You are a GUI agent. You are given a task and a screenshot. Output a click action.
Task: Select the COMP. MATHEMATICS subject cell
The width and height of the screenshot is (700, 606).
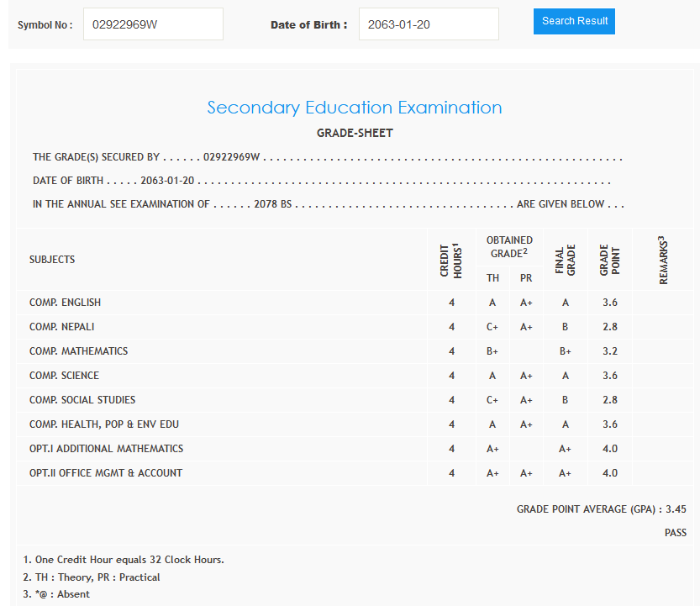[x=78, y=351]
